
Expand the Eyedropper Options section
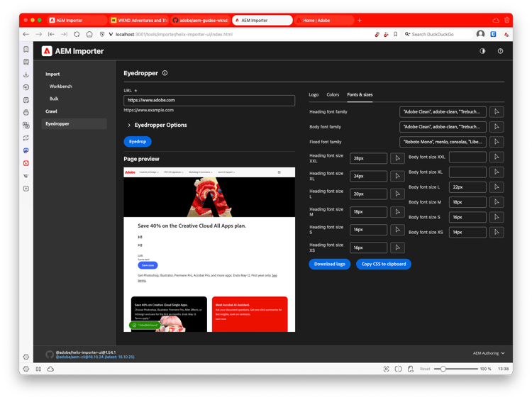[157, 126]
